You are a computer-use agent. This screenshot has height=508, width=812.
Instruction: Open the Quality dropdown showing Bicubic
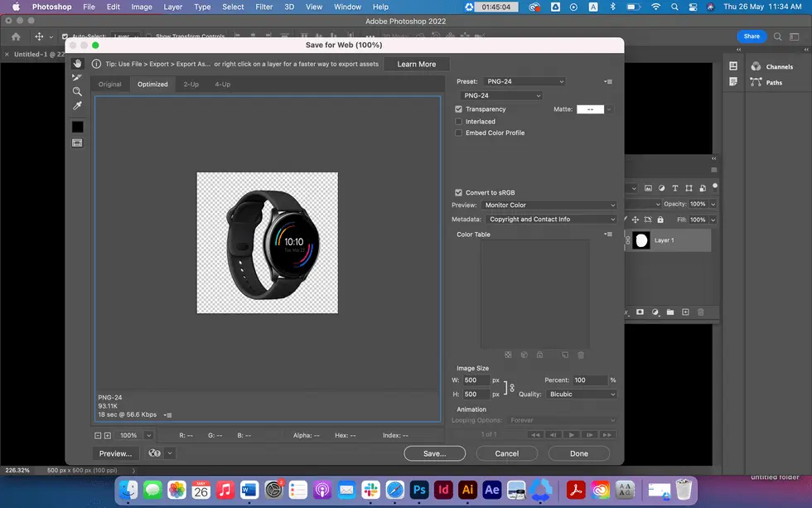[581, 394]
